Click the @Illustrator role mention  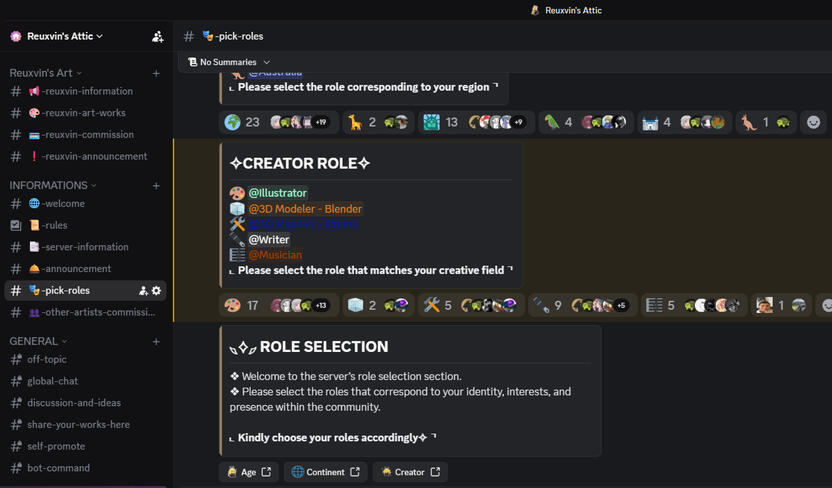click(x=278, y=193)
